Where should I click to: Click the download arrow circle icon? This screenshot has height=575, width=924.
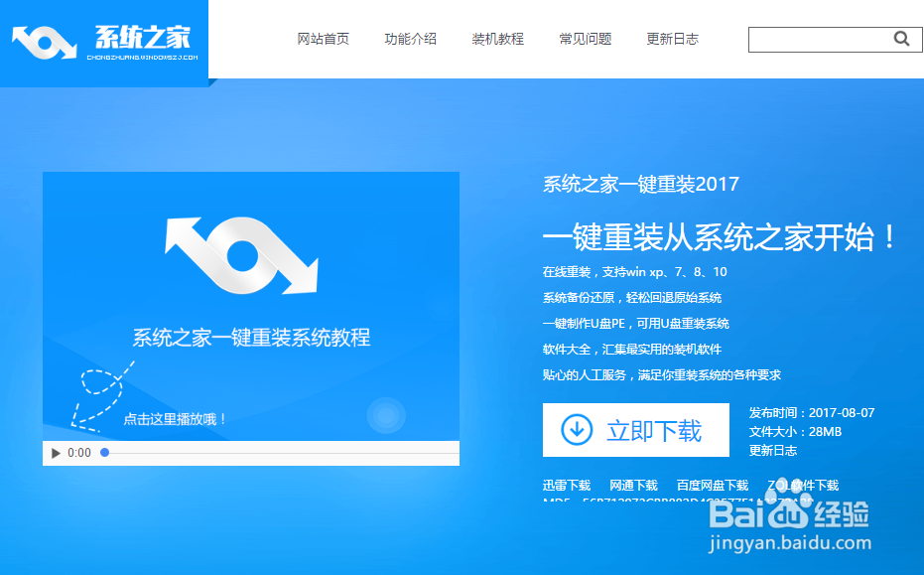click(x=577, y=429)
